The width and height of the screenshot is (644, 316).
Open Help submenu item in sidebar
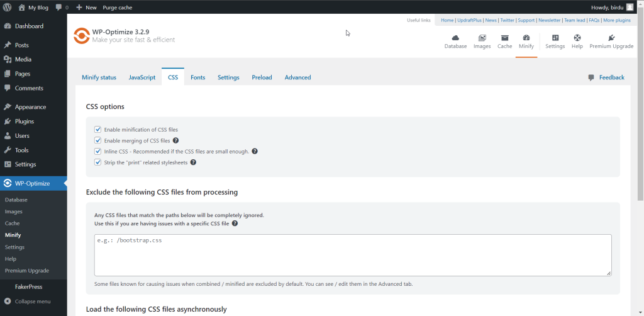click(x=11, y=259)
